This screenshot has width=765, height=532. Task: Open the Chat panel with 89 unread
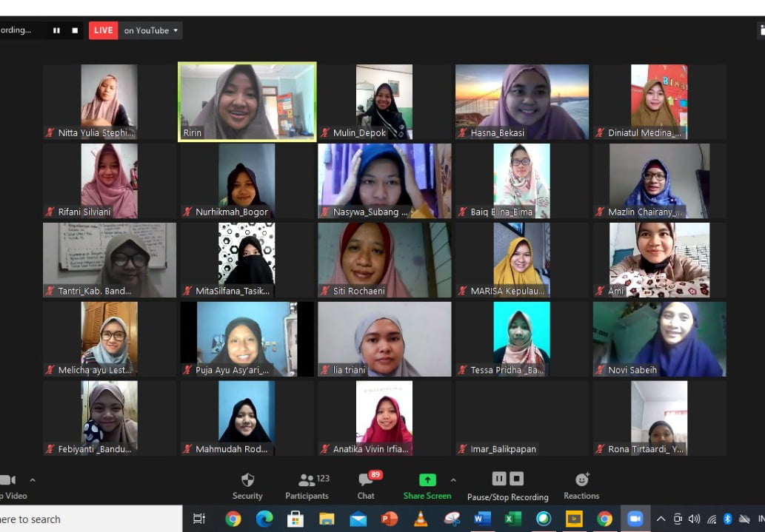(x=366, y=485)
